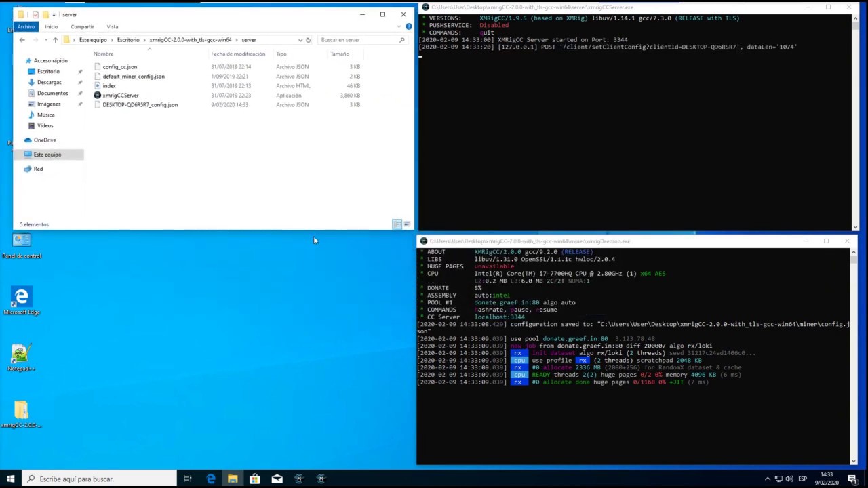
Task: Select Este equipo in the breadcrumb path
Action: [93, 40]
